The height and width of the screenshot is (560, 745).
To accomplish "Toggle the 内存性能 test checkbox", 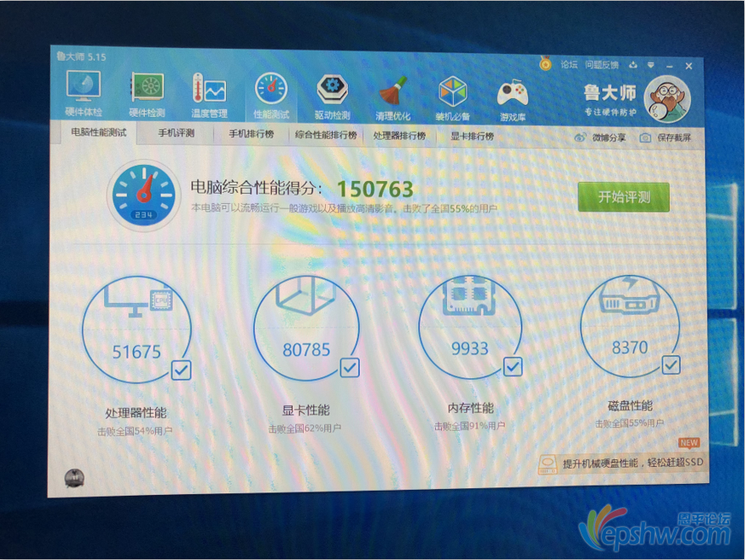I will click(x=513, y=366).
